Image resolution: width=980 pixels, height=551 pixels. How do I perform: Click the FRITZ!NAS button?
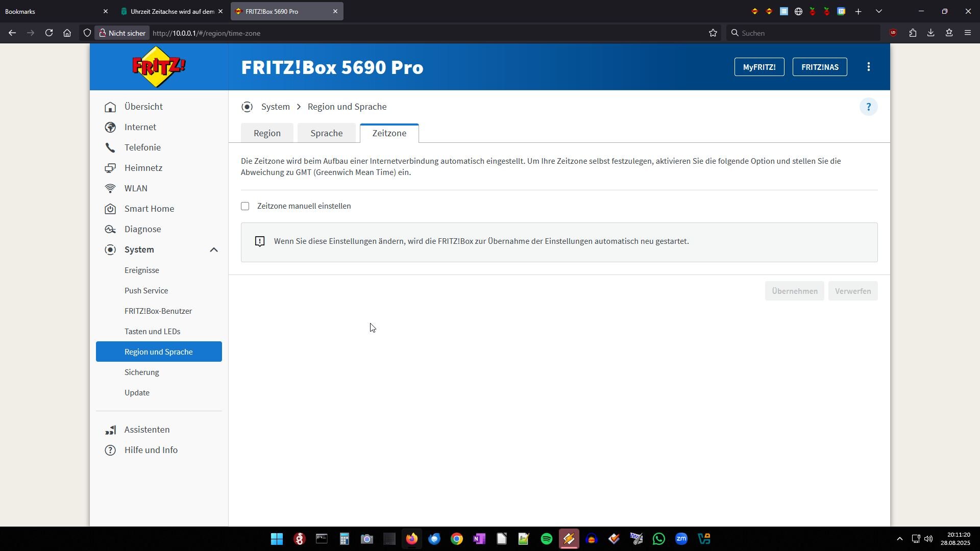(819, 67)
